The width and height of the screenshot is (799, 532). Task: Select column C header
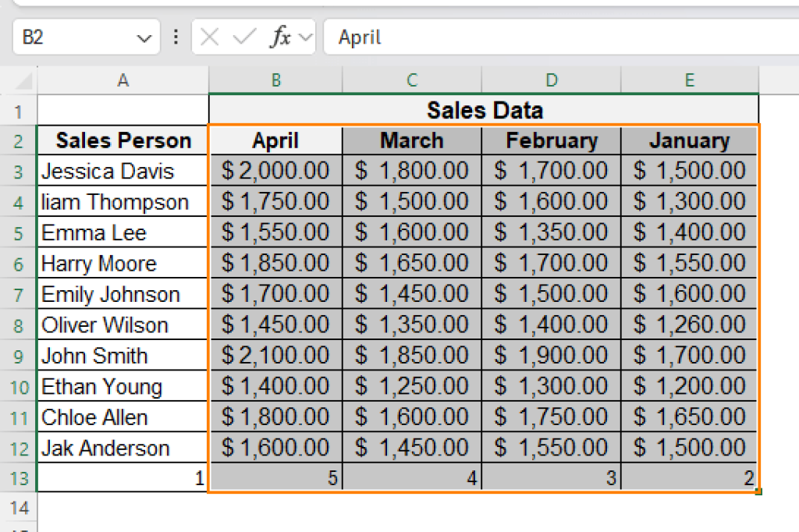tap(411, 80)
